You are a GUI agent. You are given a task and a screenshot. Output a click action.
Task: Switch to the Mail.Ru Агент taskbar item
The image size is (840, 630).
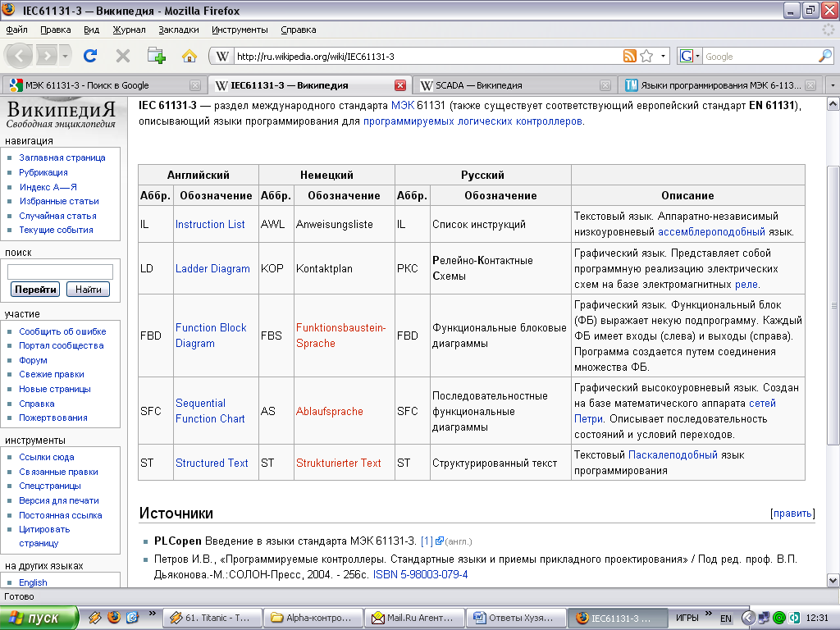click(413, 618)
